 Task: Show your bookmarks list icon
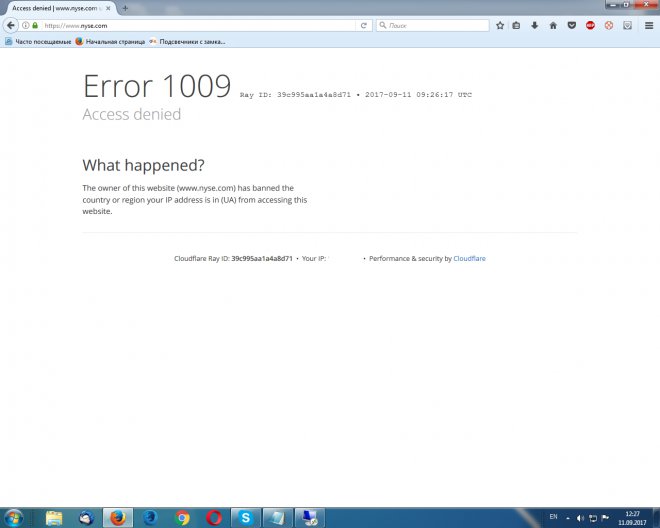tap(517, 25)
